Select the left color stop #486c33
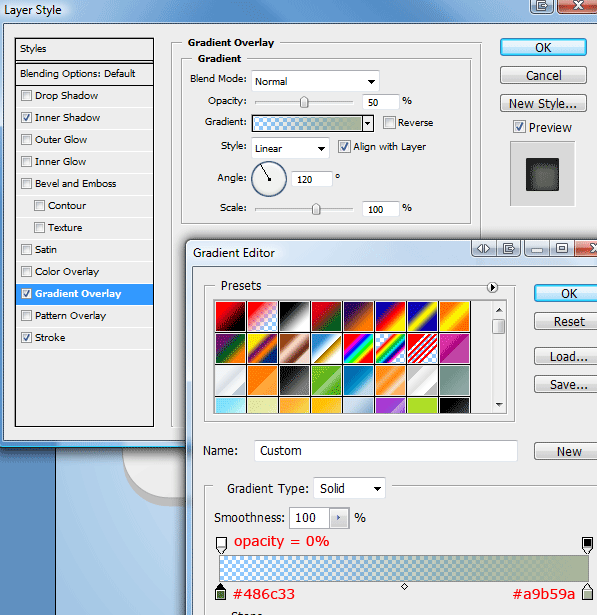 click(221, 592)
